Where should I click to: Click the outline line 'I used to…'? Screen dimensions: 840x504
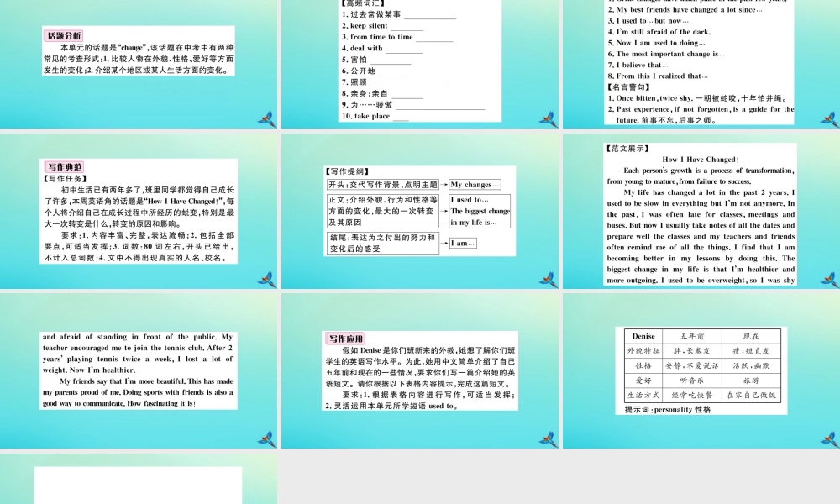click(470, 200)
